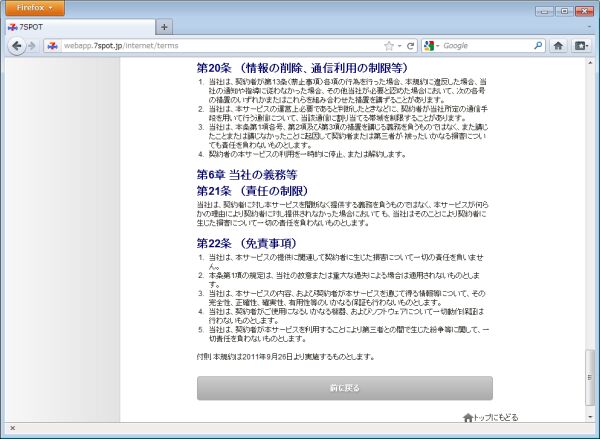This screenshot has height=439, width=600.
Task: Expand the URL history dropdown arrow
Action: point(399,46)
